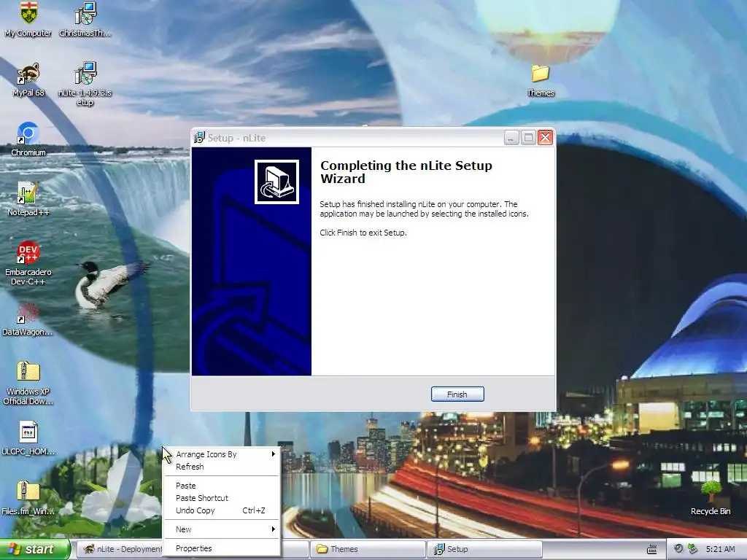Click the 5:21 AM taskbar clock

(x=720, y=550)
